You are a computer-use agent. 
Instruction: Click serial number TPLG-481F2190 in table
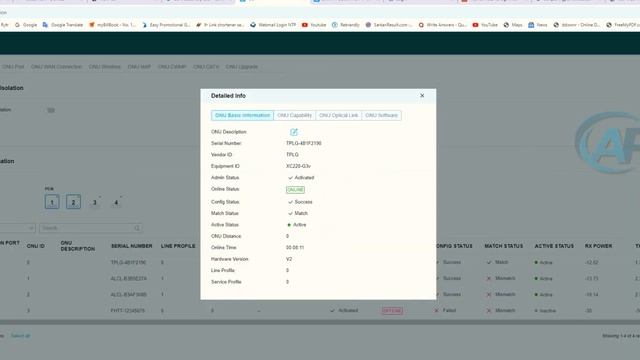(128, 262)
